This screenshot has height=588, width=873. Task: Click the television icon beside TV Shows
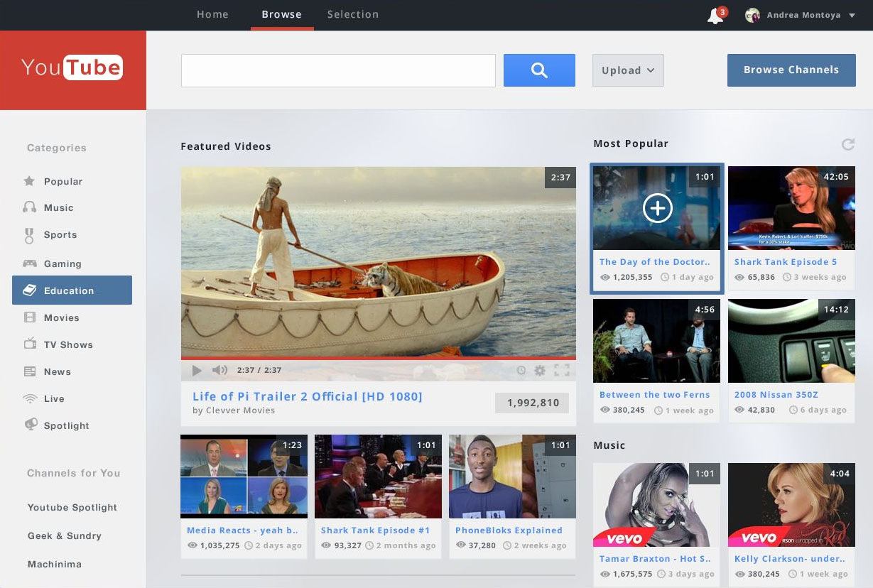30,344
